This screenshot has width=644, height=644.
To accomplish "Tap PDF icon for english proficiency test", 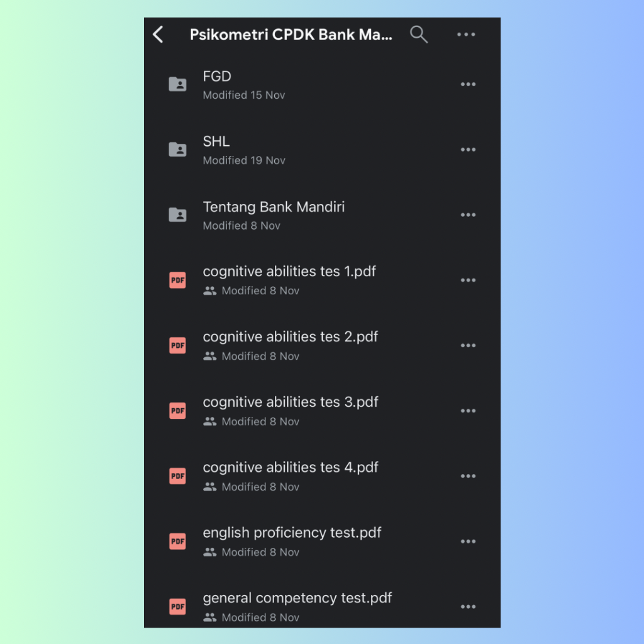I will click(177, 541).
